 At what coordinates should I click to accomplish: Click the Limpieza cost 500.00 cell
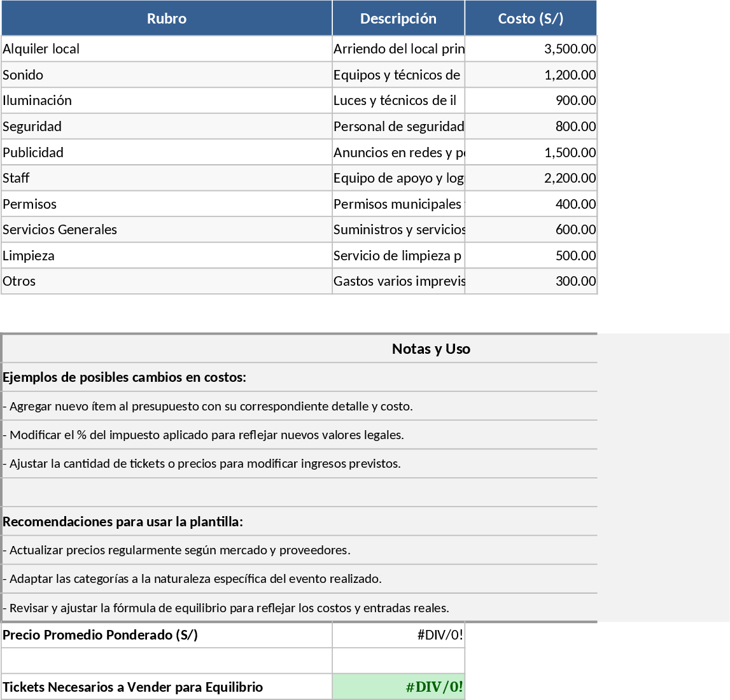tap(531, 256)
